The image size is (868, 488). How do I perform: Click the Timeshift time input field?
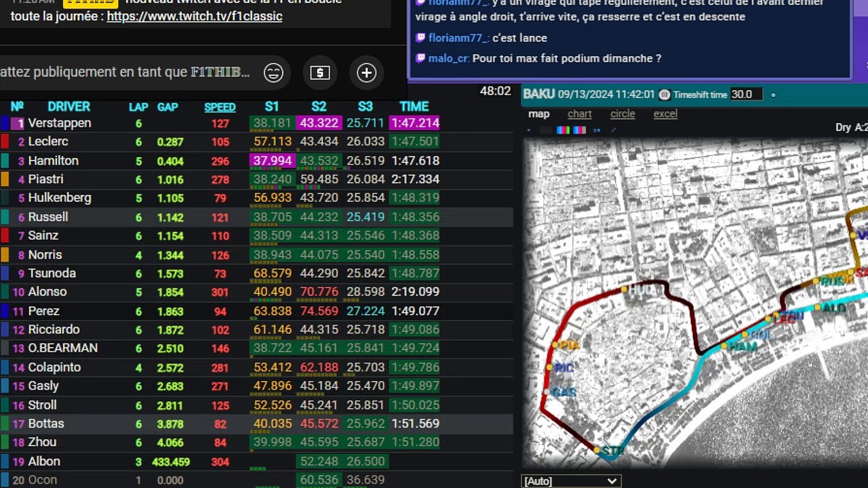[x=747, y=95]
